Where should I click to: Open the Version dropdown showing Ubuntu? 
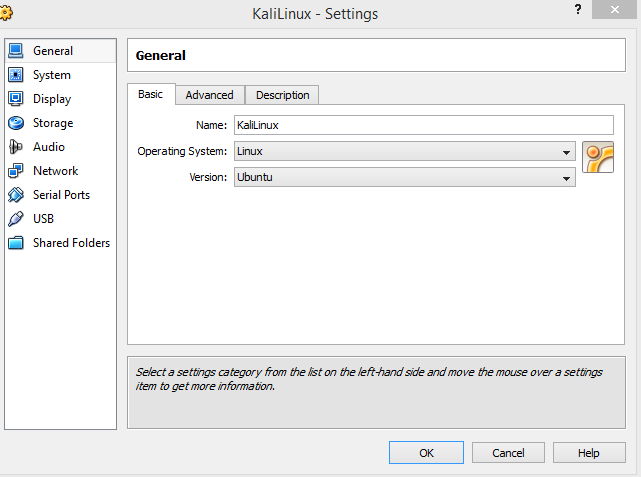click(x=405, y=177)
